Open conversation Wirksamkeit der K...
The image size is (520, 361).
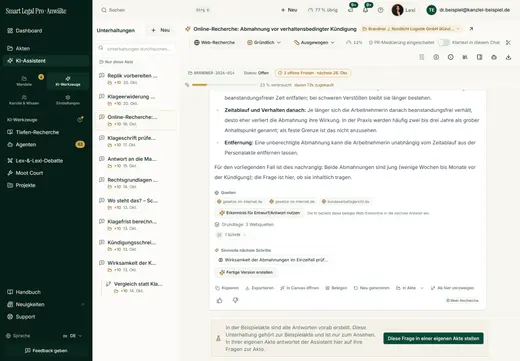tap(136, 266)
